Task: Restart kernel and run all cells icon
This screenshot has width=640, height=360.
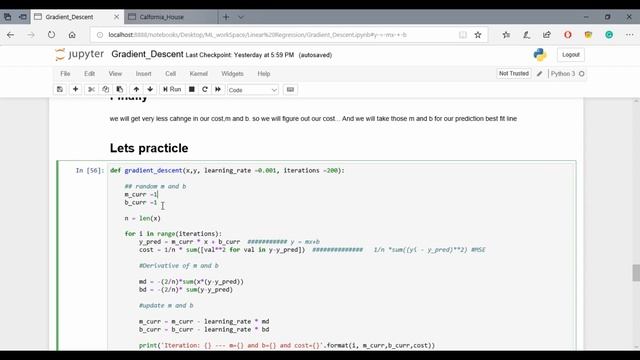Action: (218, 89)
